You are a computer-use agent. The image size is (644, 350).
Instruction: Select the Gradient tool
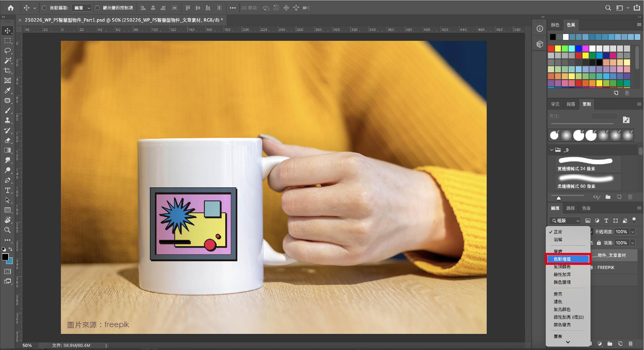[7, 150]
